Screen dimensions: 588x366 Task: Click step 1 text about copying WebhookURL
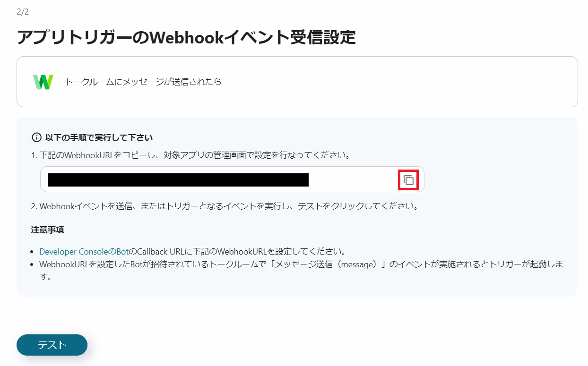pos(190,155)
